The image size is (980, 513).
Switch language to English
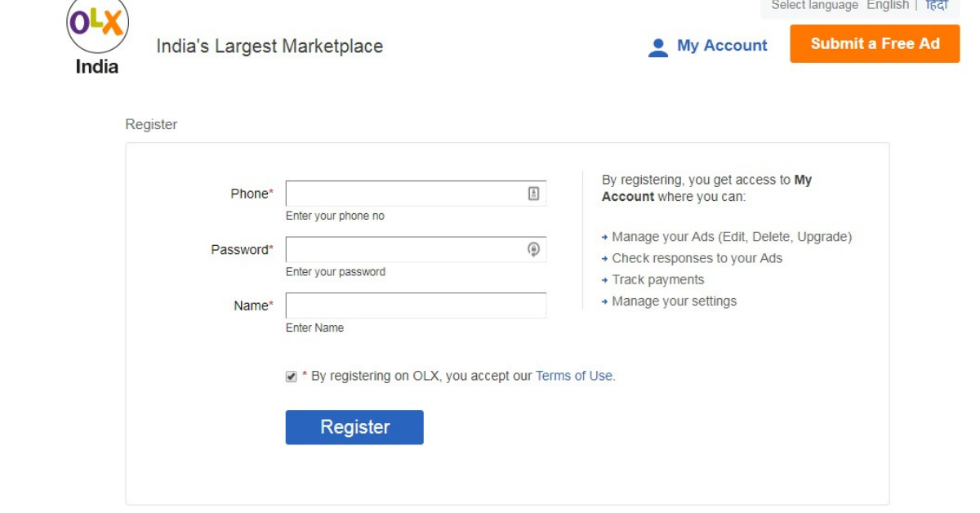coord(888,6)
